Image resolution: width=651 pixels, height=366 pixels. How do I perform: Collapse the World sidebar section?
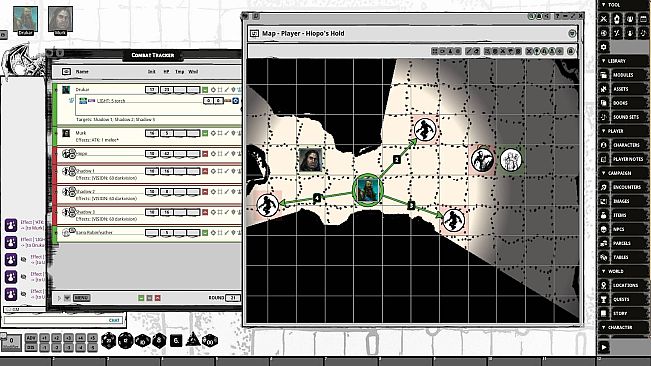tap(604, 271)
